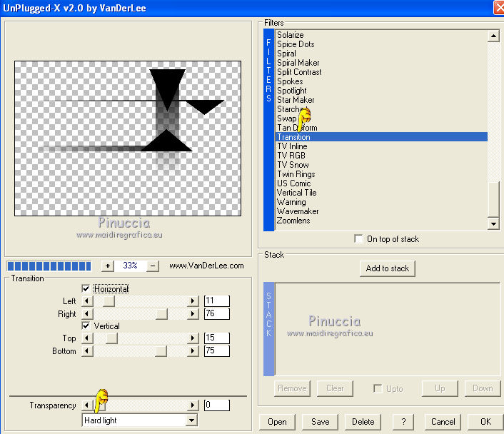
Task: Click the Clear stack button
Action: [x=335, y=388]
